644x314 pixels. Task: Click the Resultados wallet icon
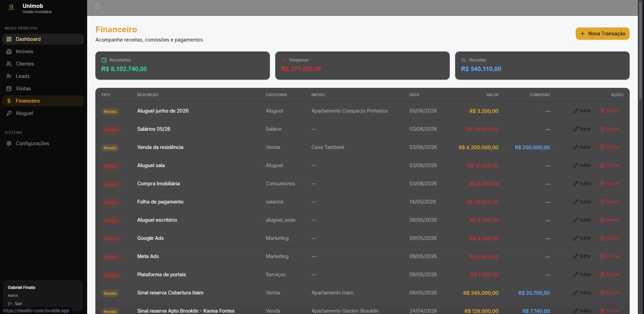click(104, 60)
